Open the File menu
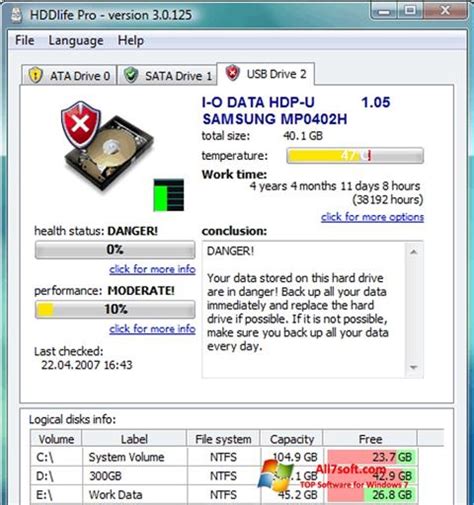 25,40
